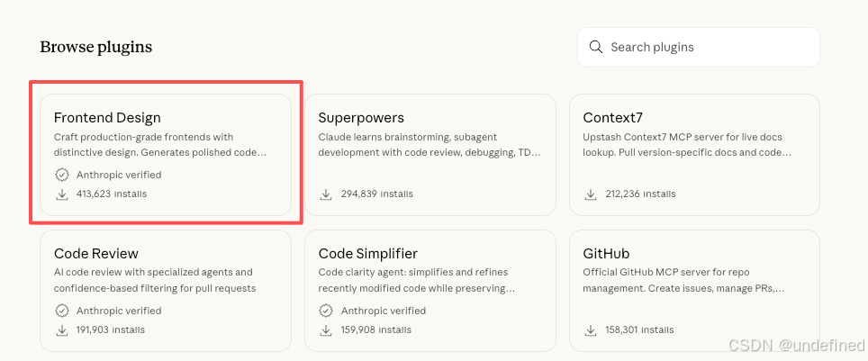Click the Code Simplifier title text
Screen dimensions: 868x361
pos(368,254)
